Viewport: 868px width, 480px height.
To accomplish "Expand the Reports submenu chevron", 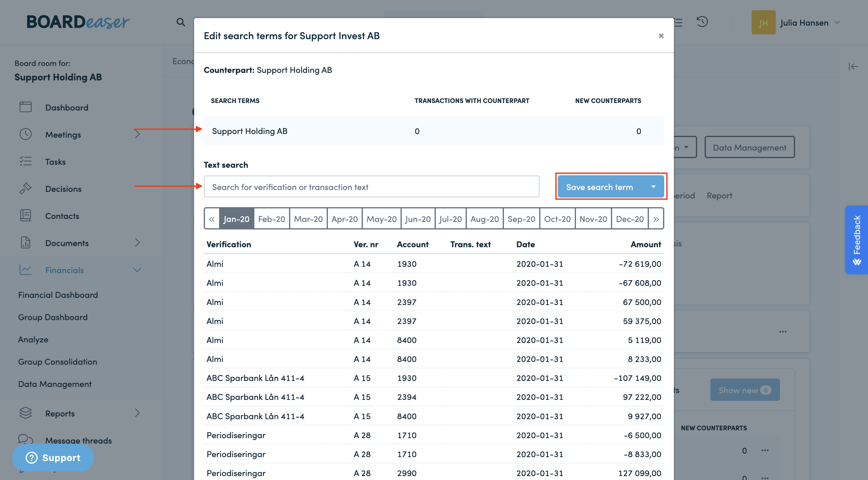I will coord(137,413).
